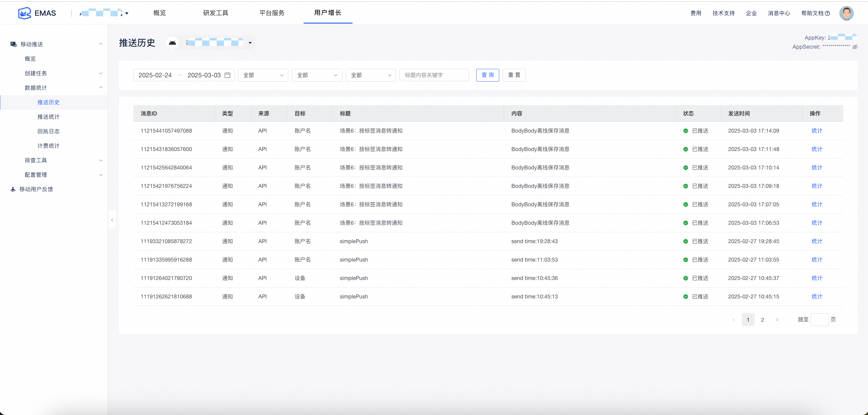This screenshot has height=415, width=868.
Task: Click 统计 for message 11191264021790720
Action: (x=817, y=278)
